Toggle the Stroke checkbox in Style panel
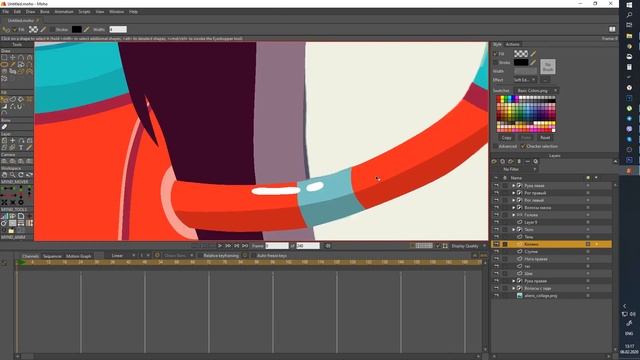 coord(496,62)
